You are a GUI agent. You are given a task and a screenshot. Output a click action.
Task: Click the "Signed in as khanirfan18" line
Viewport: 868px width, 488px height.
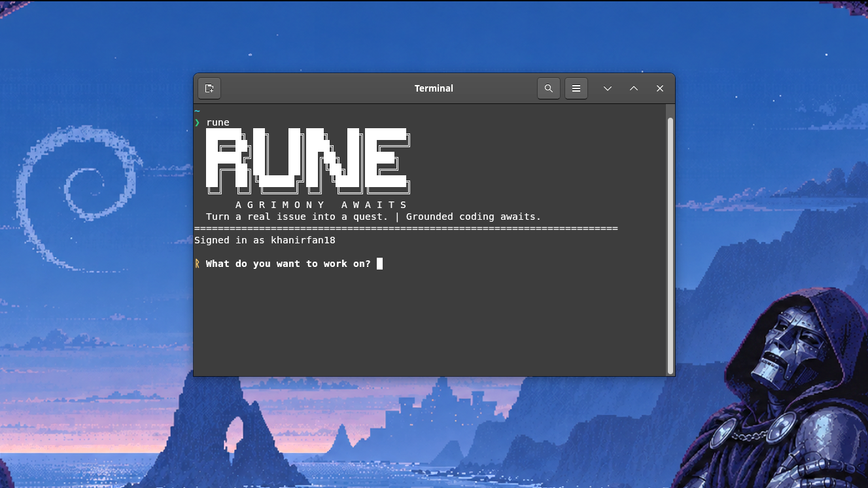click(x=265, y=240)
